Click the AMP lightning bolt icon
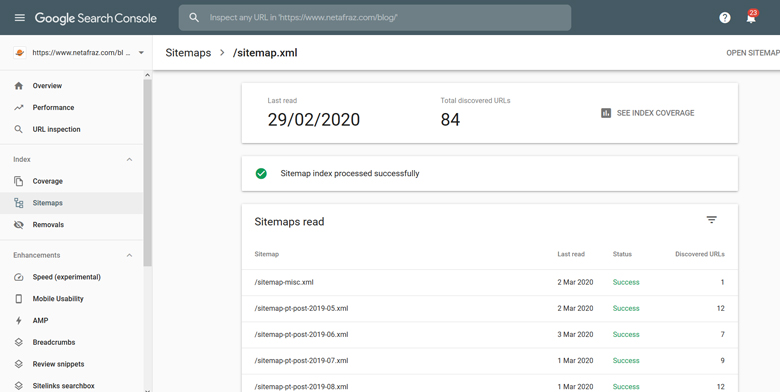Image resolution: width=780 pixels, height=392 pixels. coord(18,321)
